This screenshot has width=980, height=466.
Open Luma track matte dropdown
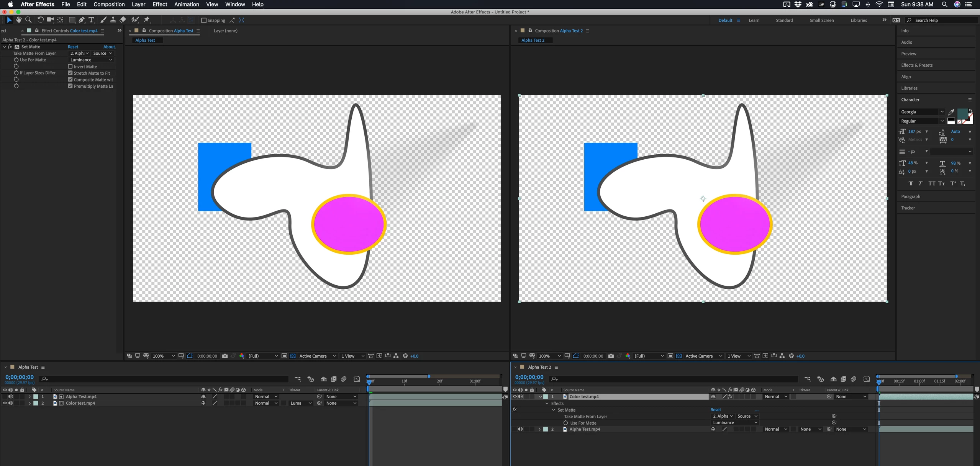[x=301, y=403]
